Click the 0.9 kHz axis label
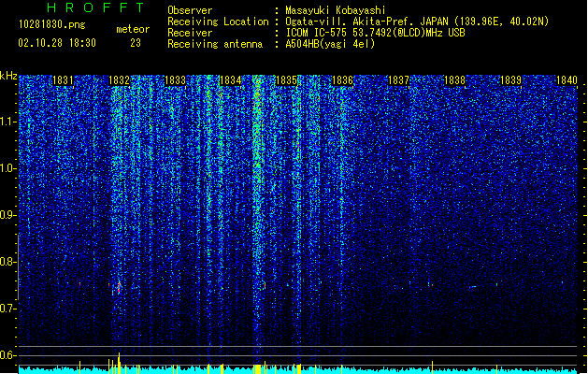The width and height of the screenshot is (588, 374). point(7,215)
